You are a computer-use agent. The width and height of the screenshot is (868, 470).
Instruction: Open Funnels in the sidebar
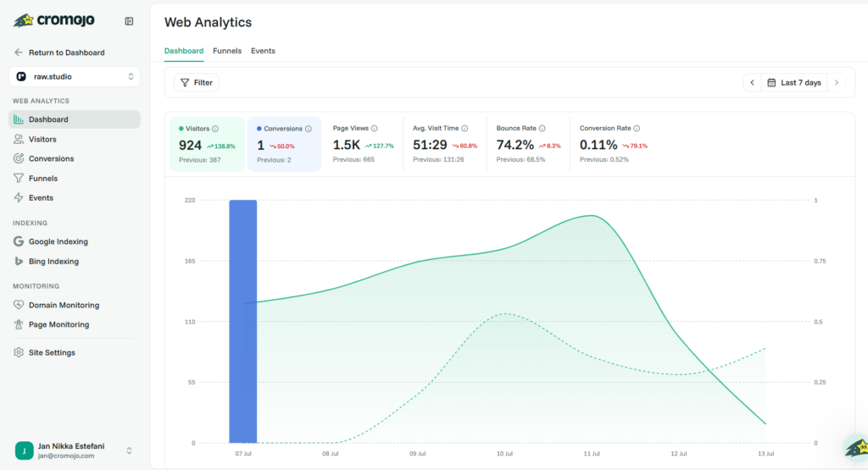(x=75, y=178)
